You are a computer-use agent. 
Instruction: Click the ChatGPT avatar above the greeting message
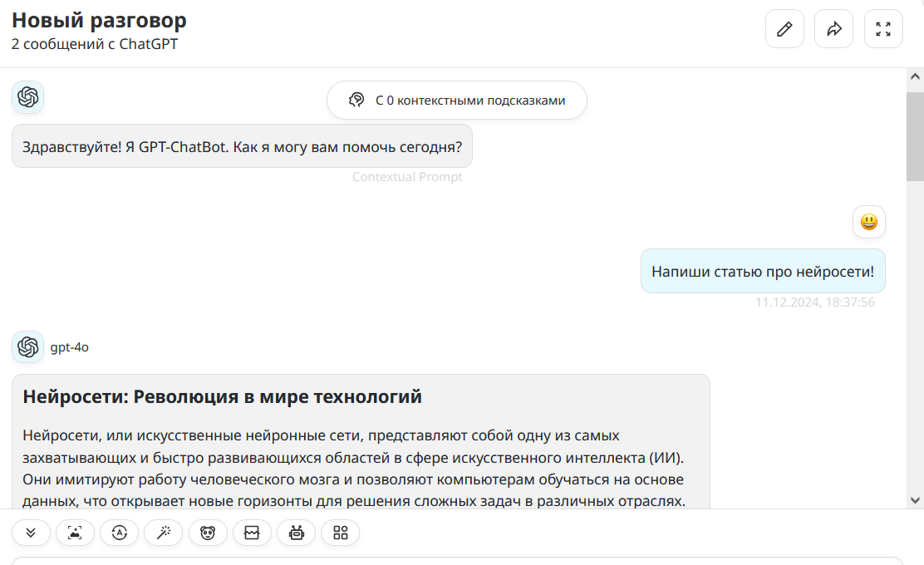[x=27, y=97]
